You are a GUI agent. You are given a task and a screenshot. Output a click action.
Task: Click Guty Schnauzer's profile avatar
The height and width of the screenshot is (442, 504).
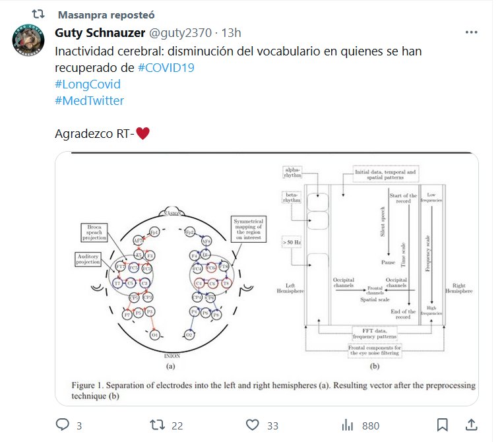pyautogui.click(x=28, y=44)
